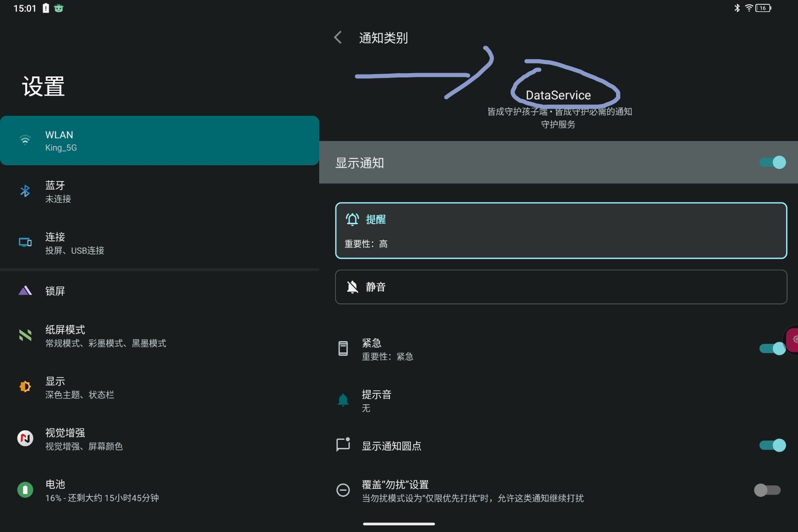Tap the alarm bell icon in 提醒 card
The width and height of the screenshot is (798, 532).
(x=352, y=219)
